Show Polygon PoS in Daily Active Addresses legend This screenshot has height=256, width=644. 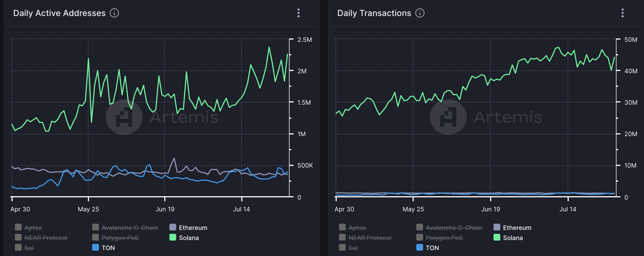[120, 238]
